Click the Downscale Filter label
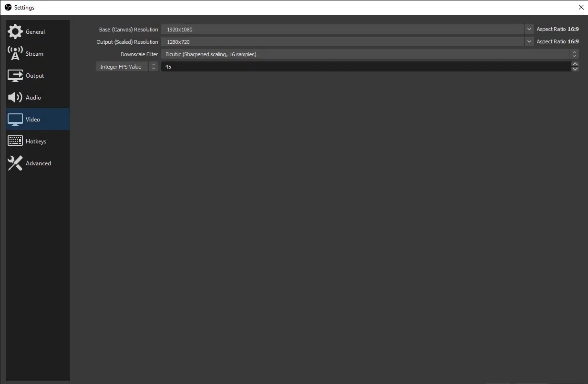 [x=139, y=54]
